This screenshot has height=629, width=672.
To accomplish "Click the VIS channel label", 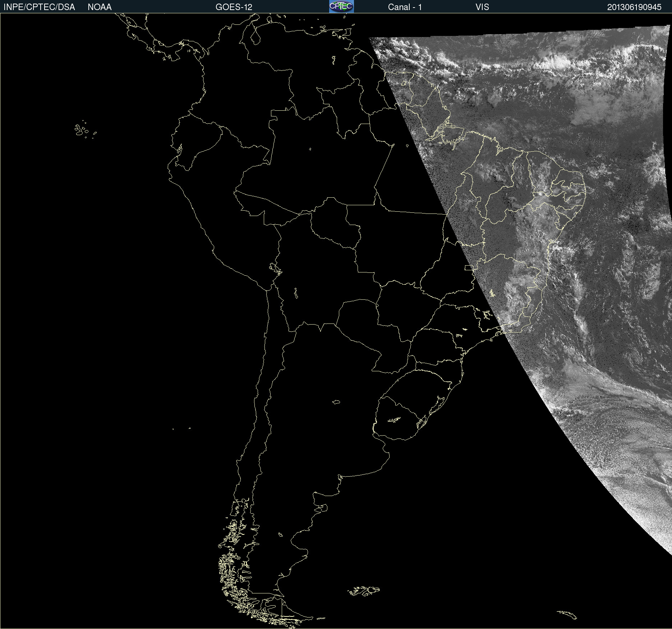I will tap(482, 7).
